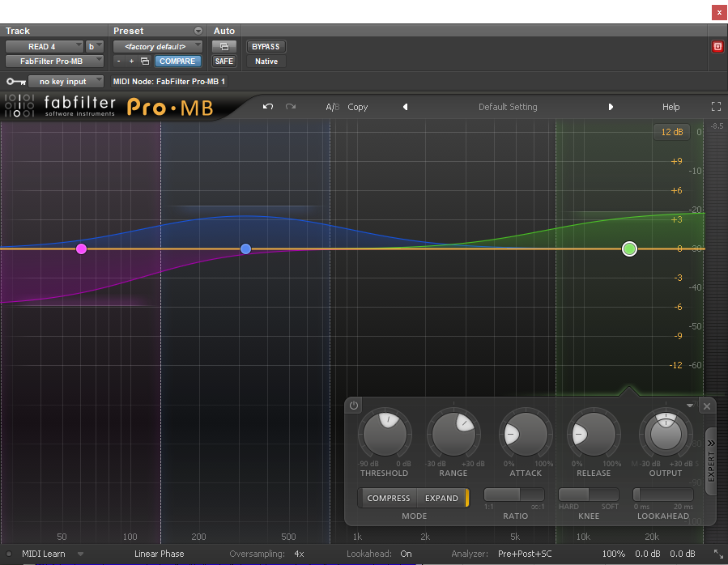Click the Attack knob
Image resolution: width=728 pixels, height=565 pixels.
[x=525, y=434]
